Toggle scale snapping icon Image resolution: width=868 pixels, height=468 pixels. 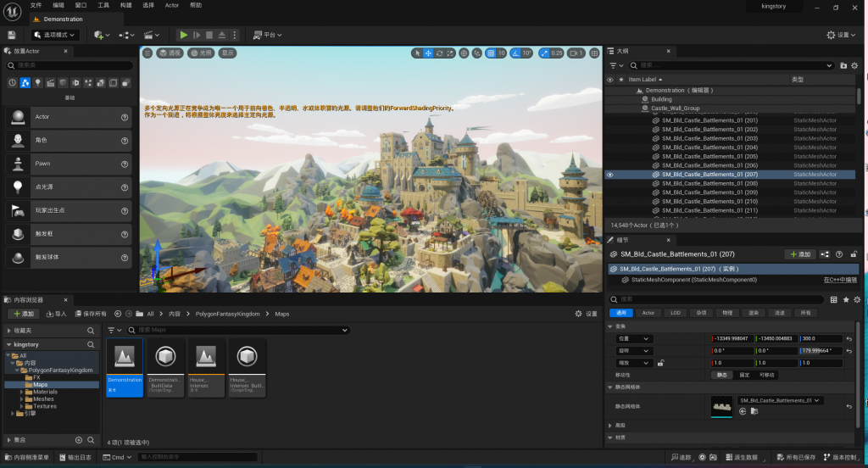click(x=544, y=53)
